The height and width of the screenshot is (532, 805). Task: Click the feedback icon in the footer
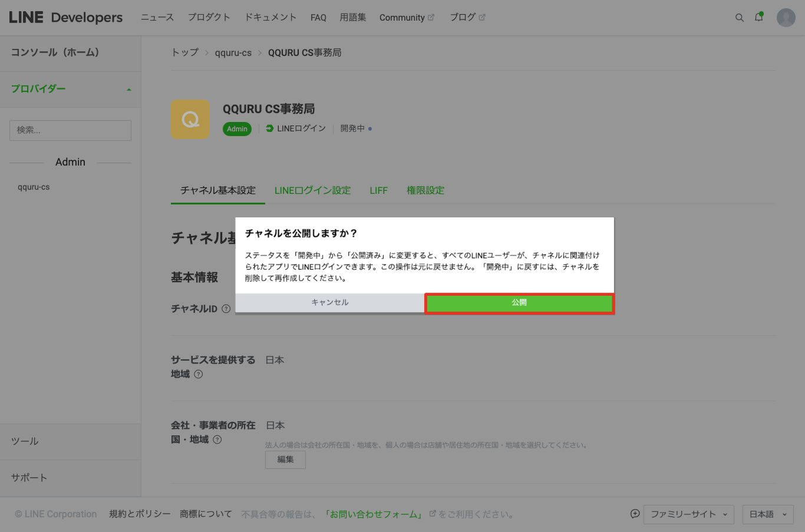pos(635,514)
